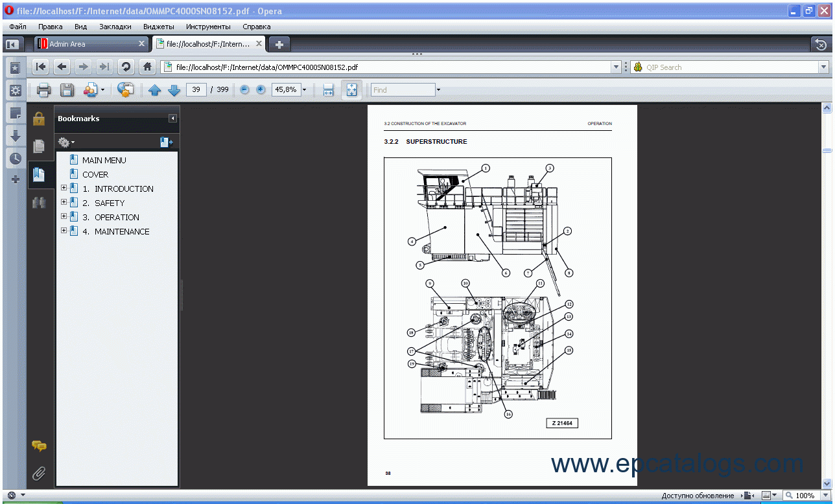The image size is (835, 504).
Task: Expand the 1. INTRODUCTION bookmark
Action: pos(64,189)
